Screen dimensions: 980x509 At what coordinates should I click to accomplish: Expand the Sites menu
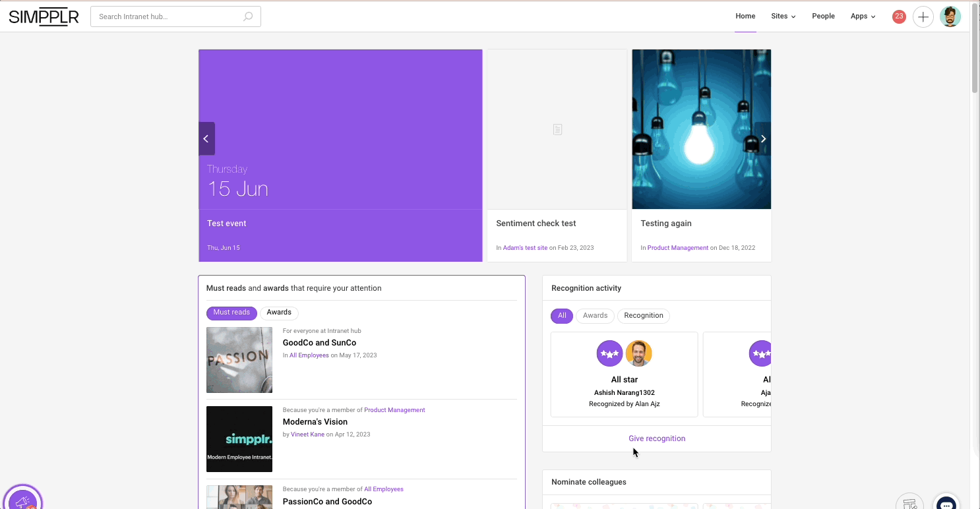point(783,16)
